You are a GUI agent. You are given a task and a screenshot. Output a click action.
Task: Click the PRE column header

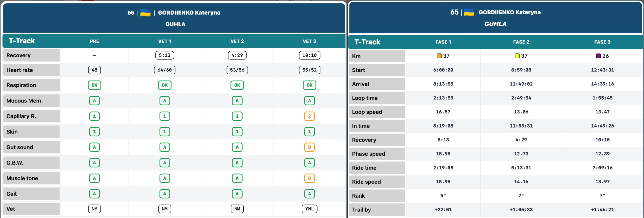point(94,41)
